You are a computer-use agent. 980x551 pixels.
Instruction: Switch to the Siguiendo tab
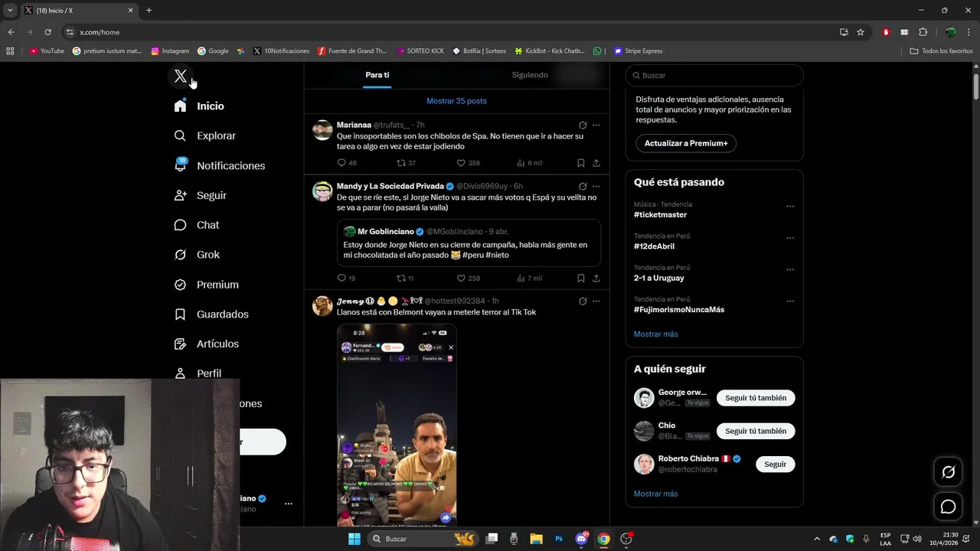point(530,75)
